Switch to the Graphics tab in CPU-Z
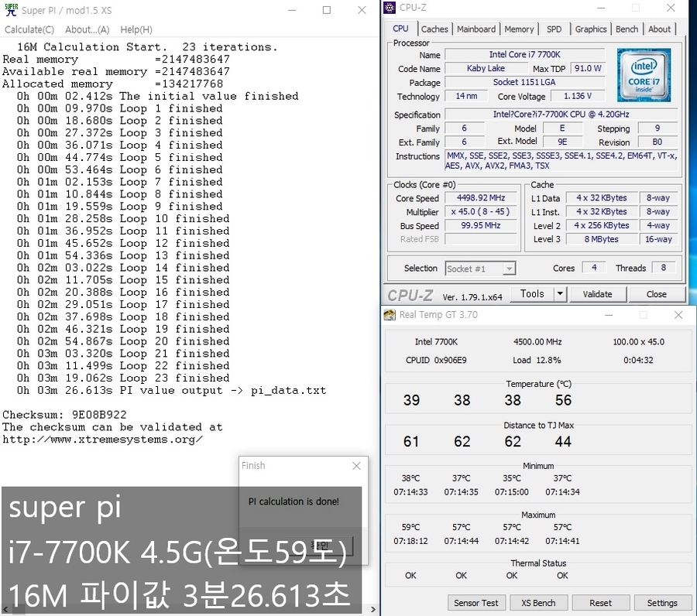This screenshot has height=616, width=697. pyautogui.click(x=591, y=29)
